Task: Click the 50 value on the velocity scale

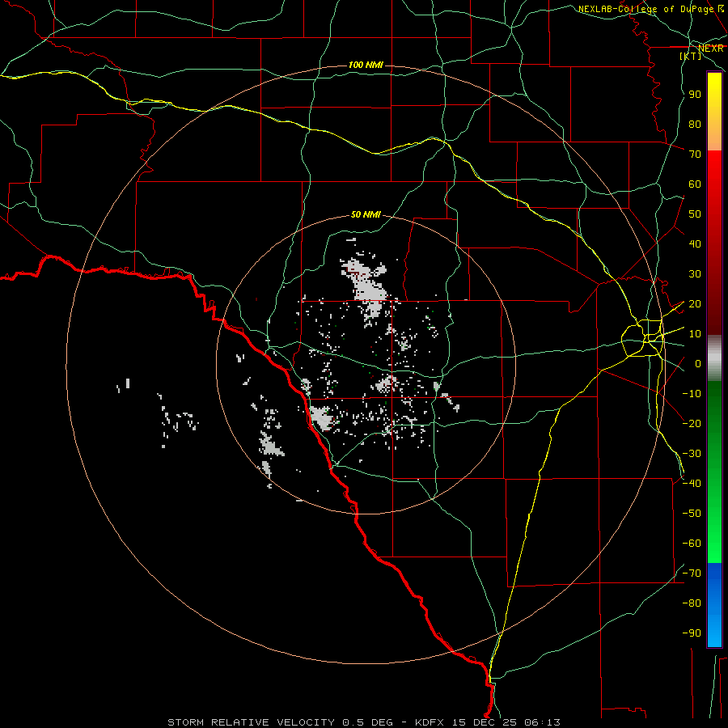Action: (695, 214)
